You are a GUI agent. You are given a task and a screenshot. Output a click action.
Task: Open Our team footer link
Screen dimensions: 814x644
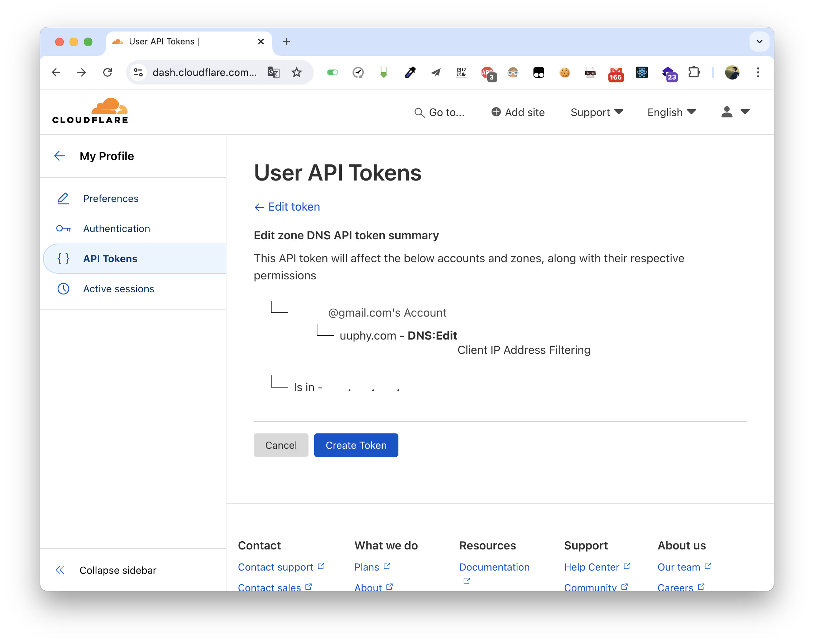pyautogui.click(x=684, y=567)
